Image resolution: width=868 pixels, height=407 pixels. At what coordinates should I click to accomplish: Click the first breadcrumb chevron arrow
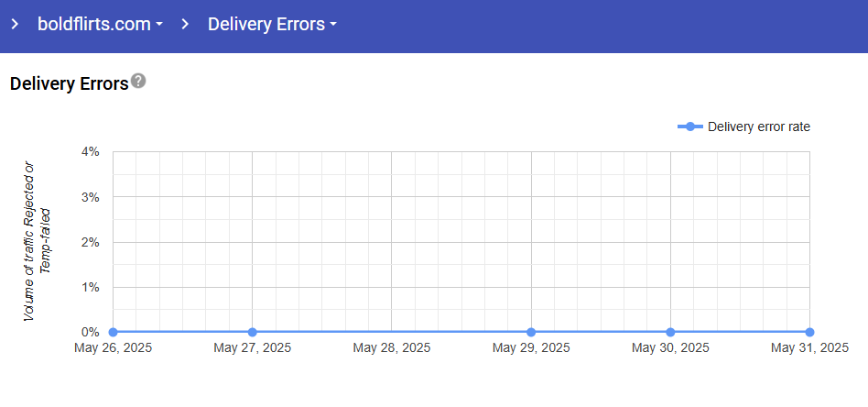15,25
